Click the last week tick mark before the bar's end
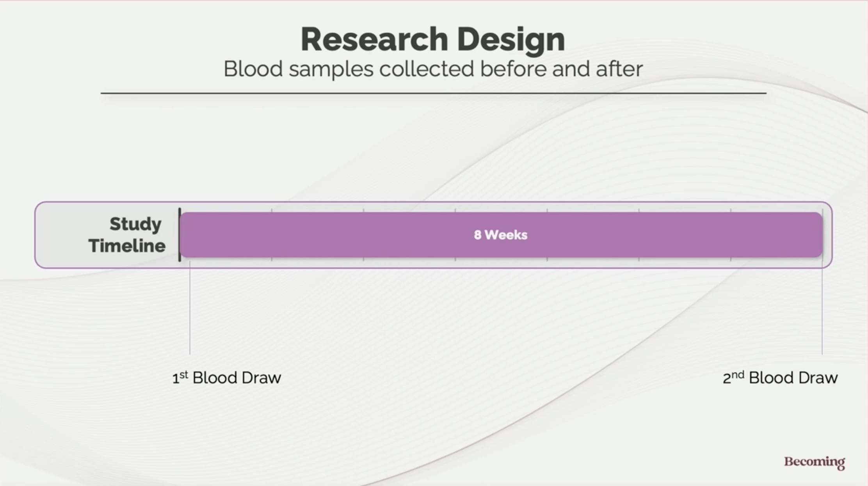The height and width of the screenshot is (486, 868). click(731, 211)
